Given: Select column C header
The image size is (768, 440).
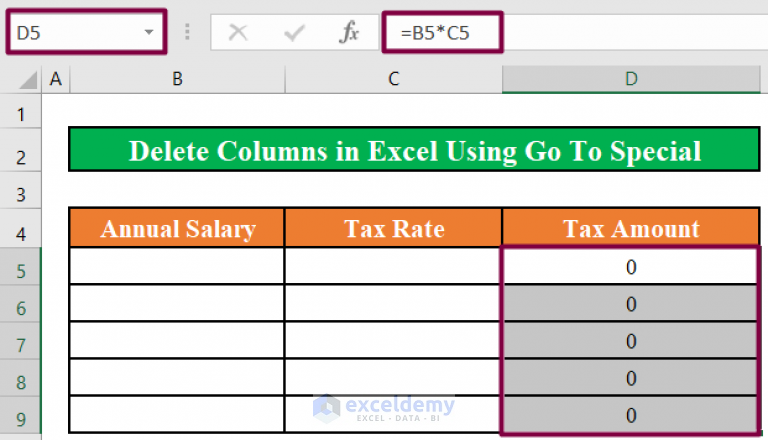Looking at the screenshot, I should tap(393, 79).
